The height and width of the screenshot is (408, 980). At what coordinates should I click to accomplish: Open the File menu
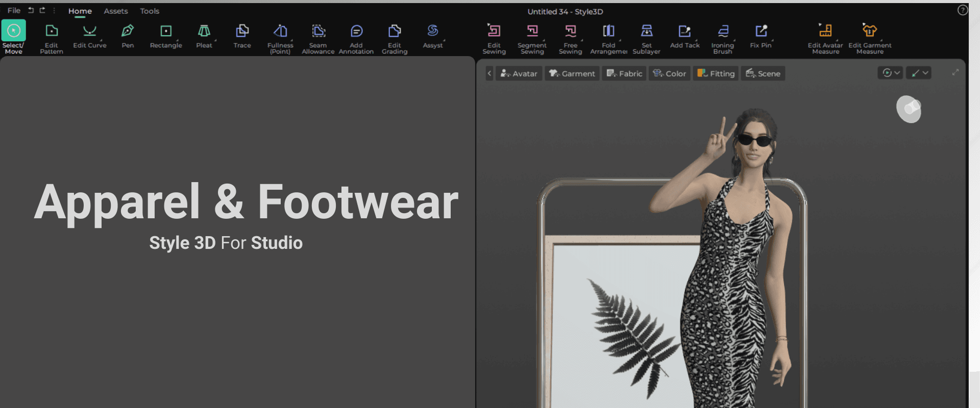click(x=14, y=11)
